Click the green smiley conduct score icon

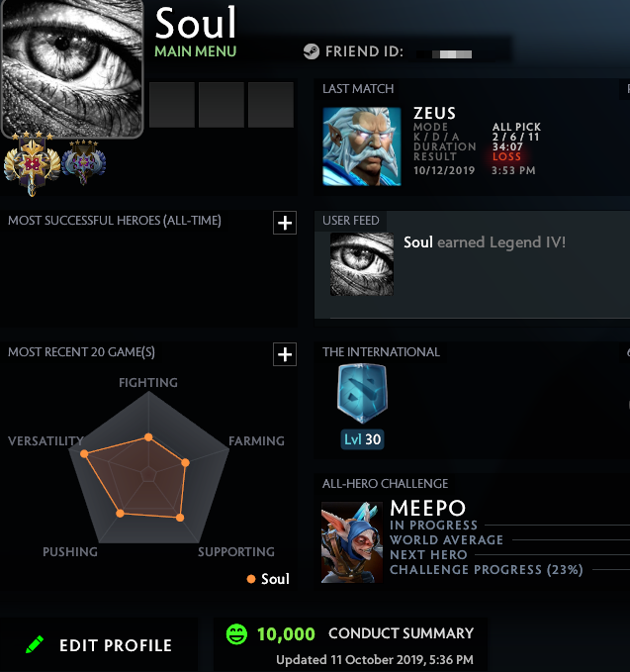236,633
